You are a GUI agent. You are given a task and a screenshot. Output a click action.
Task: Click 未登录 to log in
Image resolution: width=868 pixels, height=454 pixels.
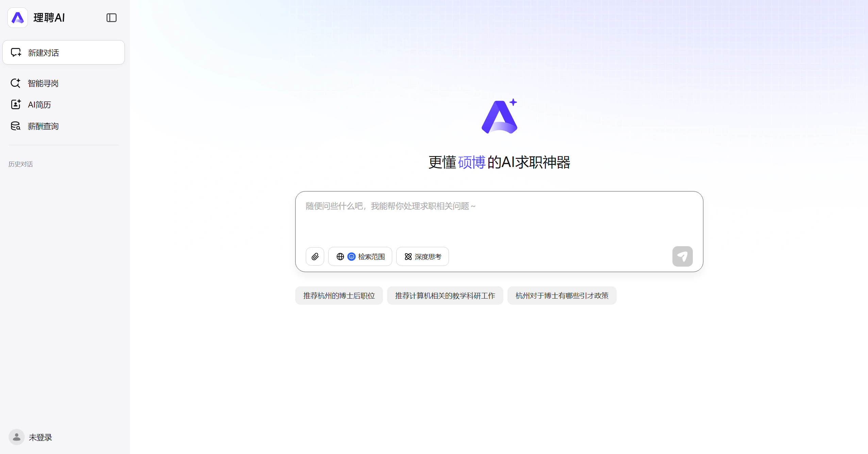[x=40, y=437]
